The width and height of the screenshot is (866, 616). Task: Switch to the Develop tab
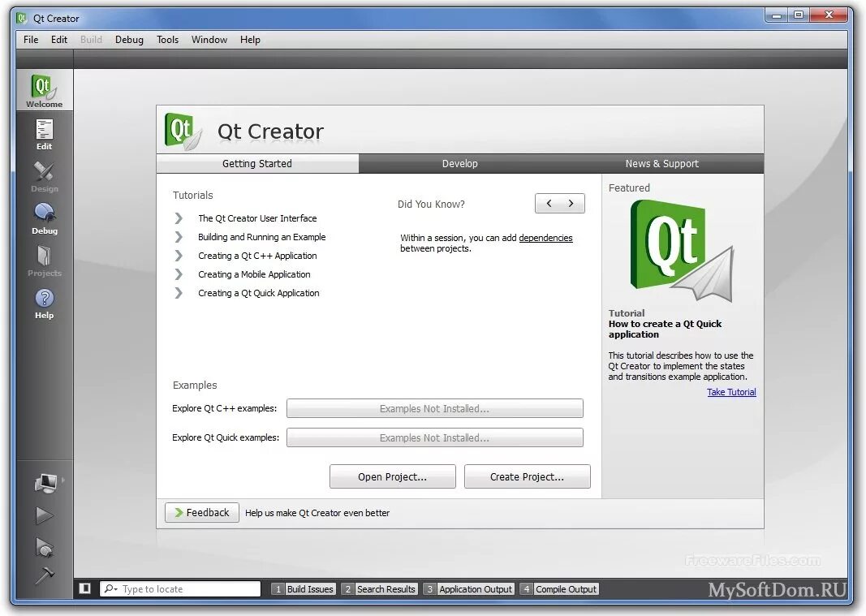460,163
